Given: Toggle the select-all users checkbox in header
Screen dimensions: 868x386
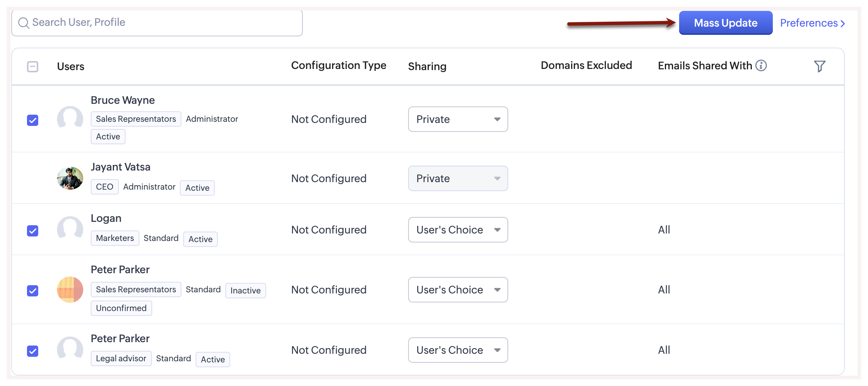Looking at the screenshot, I should (33, 67).
